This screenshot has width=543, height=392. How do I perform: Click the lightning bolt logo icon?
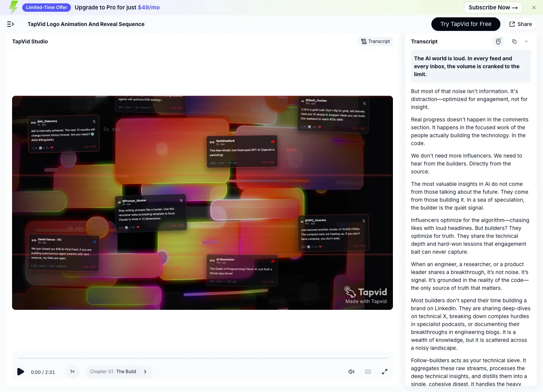coord(14,8)
